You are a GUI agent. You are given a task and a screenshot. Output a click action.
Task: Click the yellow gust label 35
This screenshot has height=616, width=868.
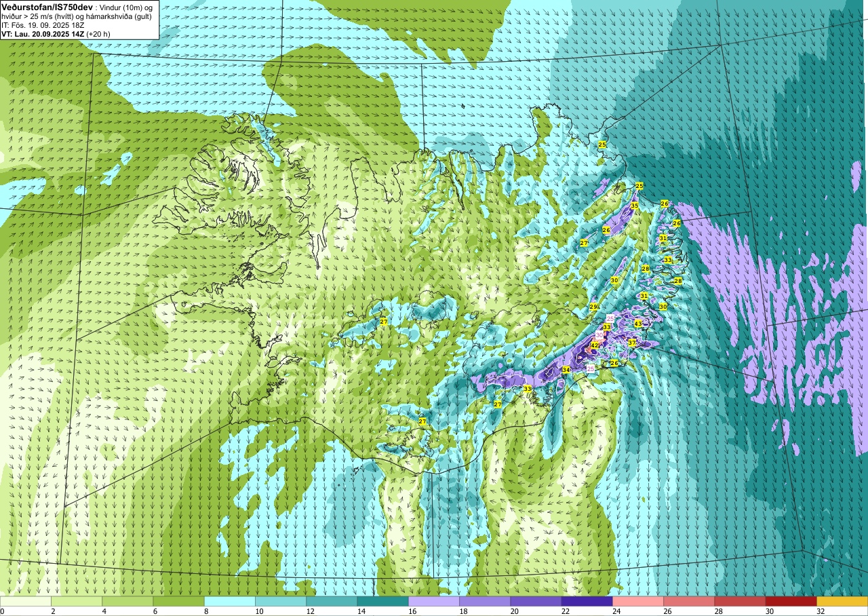tap(635, 206)
